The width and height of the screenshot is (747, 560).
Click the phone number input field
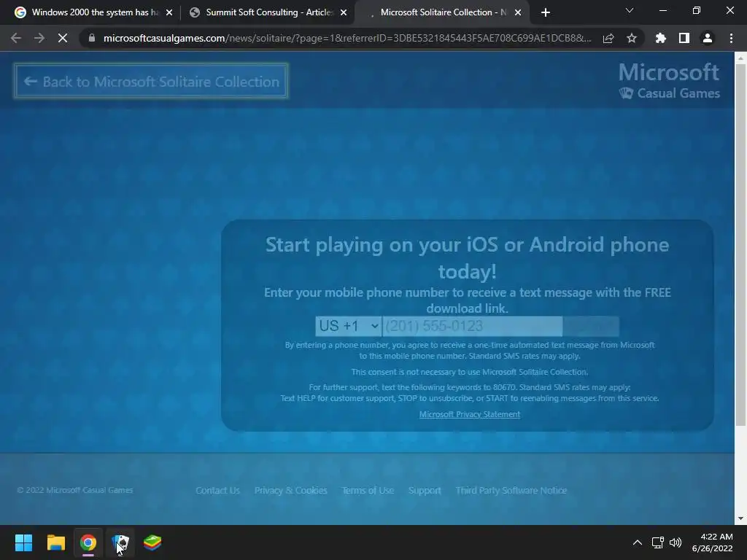coord(473,326)
